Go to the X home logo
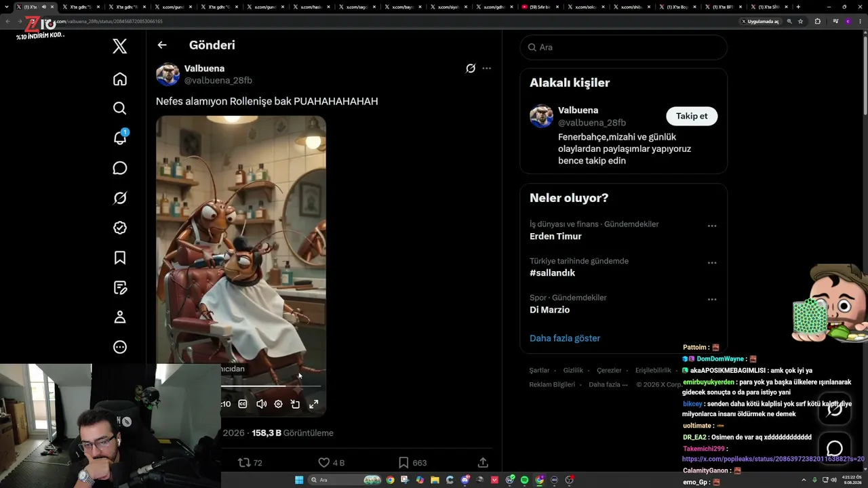The image size is (868, 488). coord(120,46)
